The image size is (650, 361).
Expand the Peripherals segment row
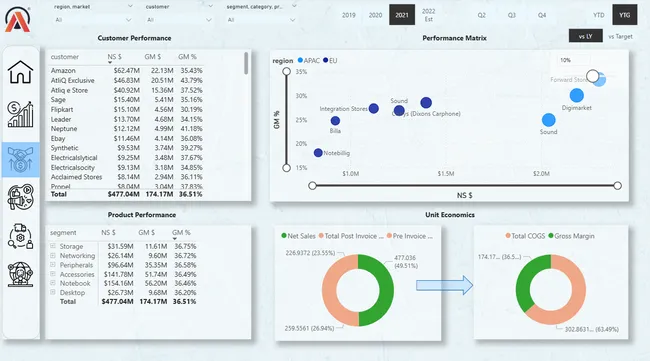click(x=53, y=264)
